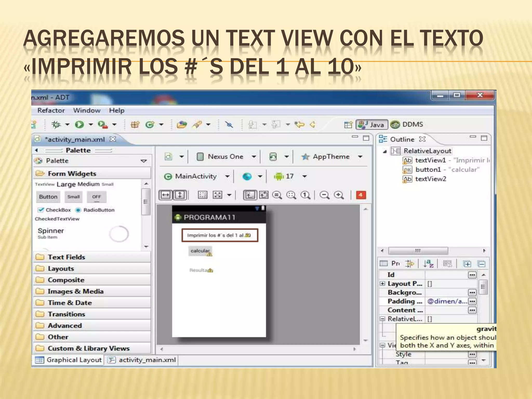Open the Custom & Library Views category
This screenshot has height=399, width=532.
(92, 348)
